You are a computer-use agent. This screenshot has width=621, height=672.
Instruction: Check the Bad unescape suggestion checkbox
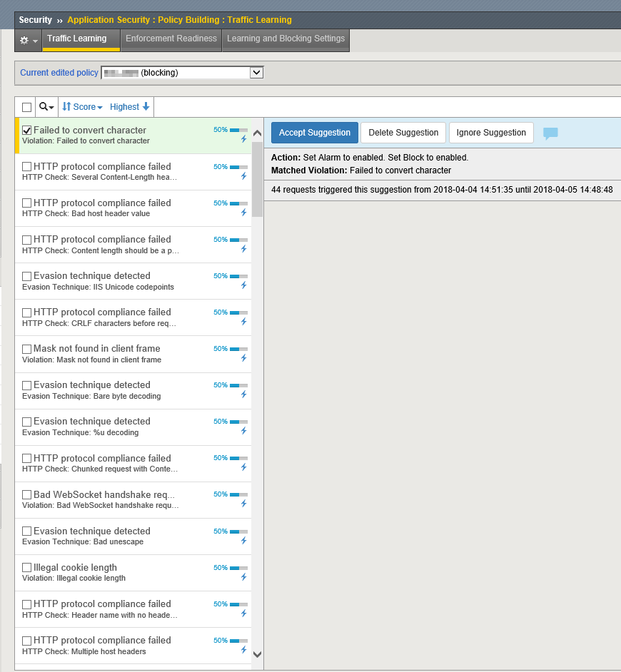click(x=26, y=531)
